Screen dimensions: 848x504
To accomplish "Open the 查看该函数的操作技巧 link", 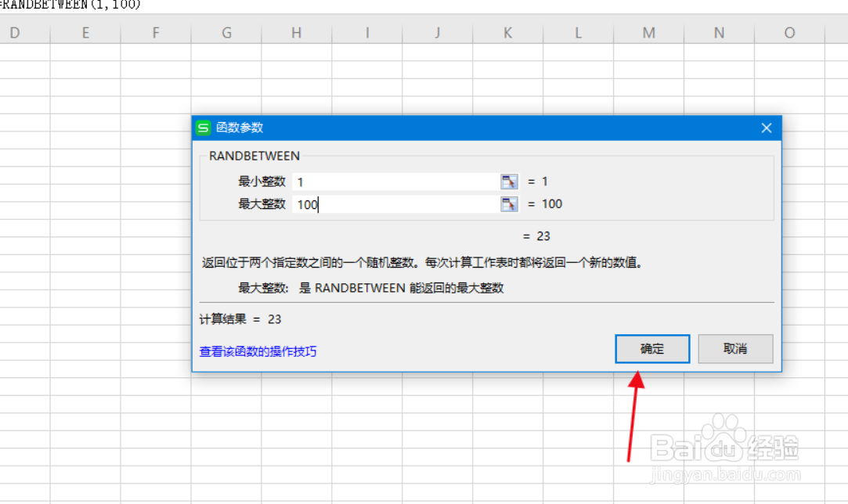I will pos(257,351).
